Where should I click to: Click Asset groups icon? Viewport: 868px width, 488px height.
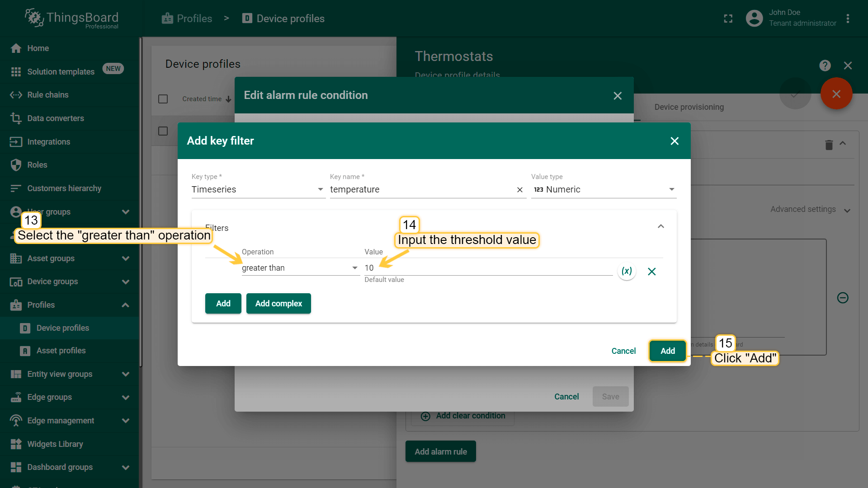pos(16,258)
